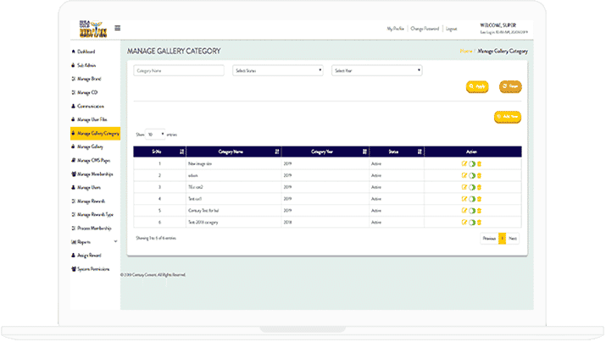Open the Select Year dropdown
The width and height of the screenshot is (606, 364).
tap(376, 71)
